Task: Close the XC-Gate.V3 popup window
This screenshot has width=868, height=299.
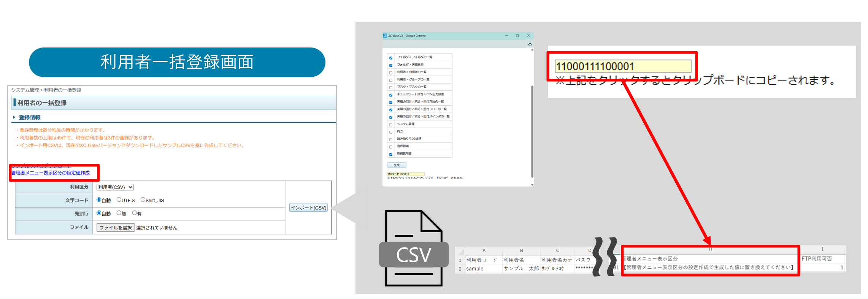Action: pyautogui.click(x=528, y=36)
